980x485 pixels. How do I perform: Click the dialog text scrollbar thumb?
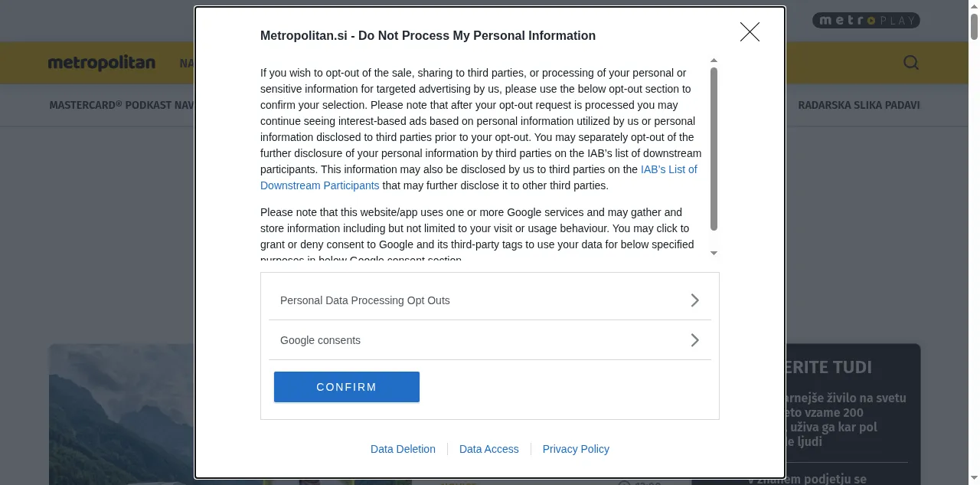click(714, 149)
